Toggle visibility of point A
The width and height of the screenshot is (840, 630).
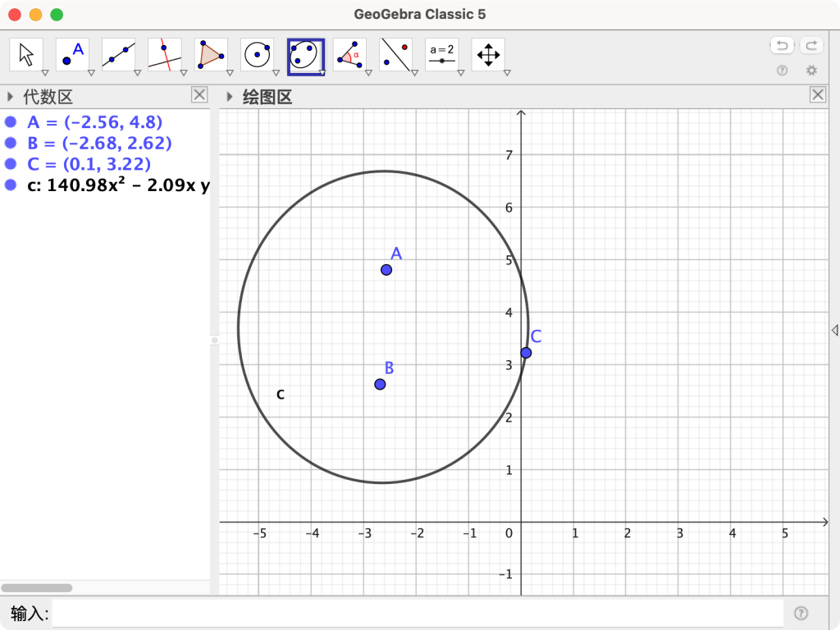(8, 122)
